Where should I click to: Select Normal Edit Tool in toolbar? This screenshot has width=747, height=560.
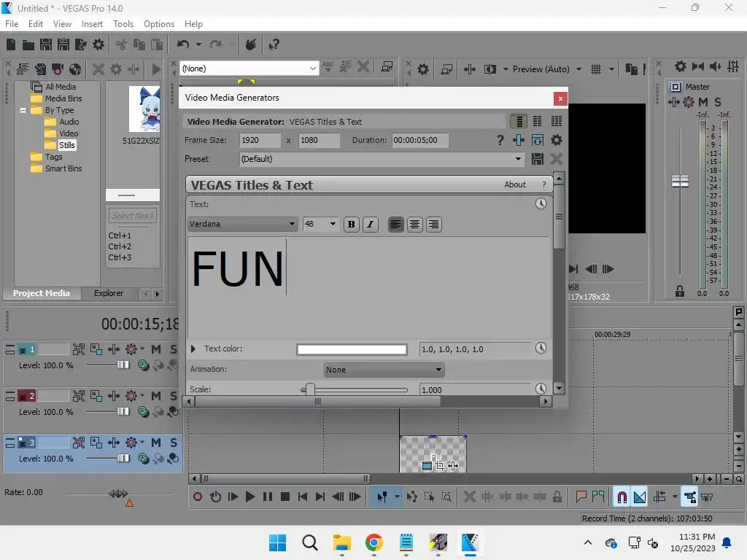click(382, 497)
